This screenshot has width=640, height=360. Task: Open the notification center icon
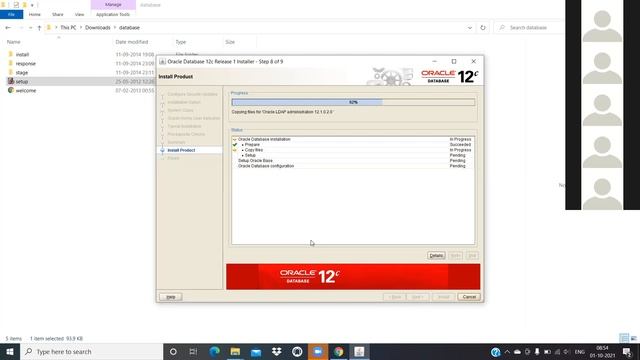pyautogui.click(x=627, y=352)
